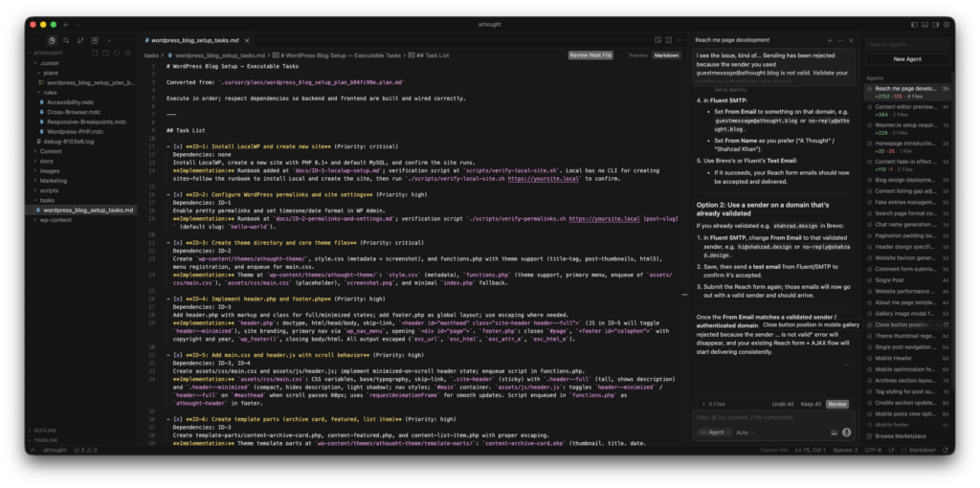
Task: Open the Content editor preview agent
Action: 907,110
